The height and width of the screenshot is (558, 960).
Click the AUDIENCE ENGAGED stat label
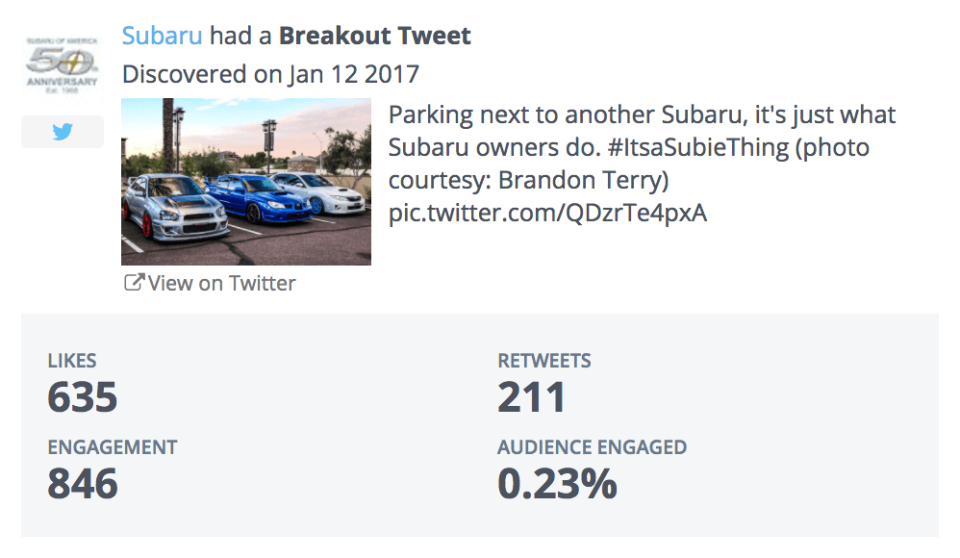(592, 447)
